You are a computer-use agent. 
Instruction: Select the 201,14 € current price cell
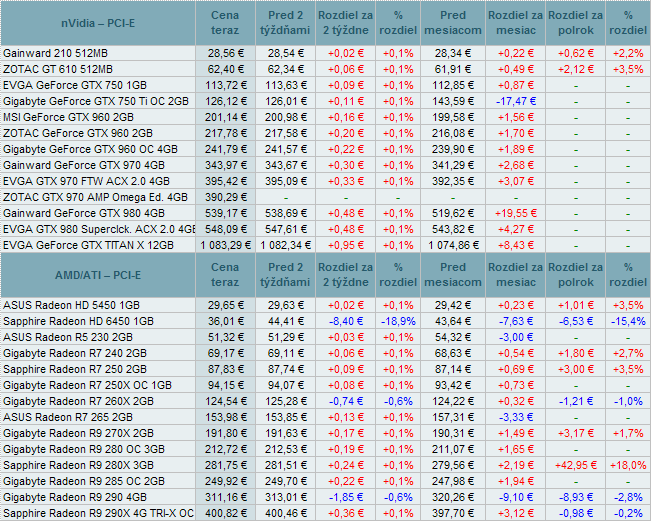(225, 117)
